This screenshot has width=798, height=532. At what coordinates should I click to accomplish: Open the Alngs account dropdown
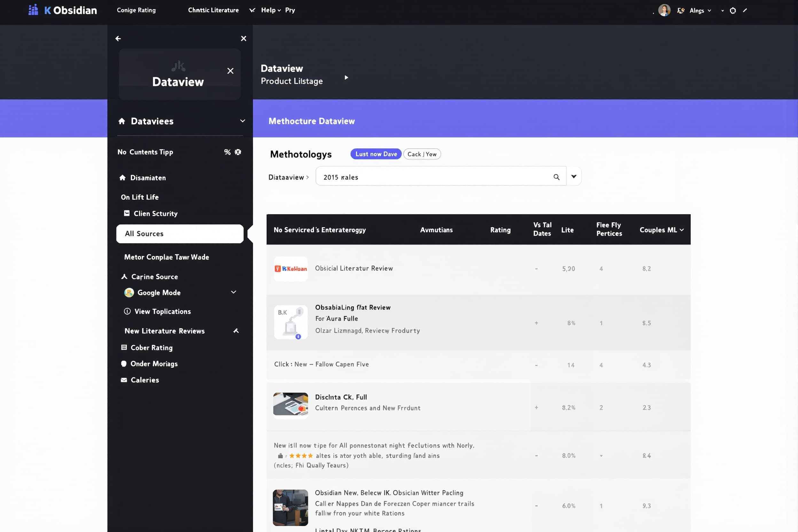click(700, 11)
